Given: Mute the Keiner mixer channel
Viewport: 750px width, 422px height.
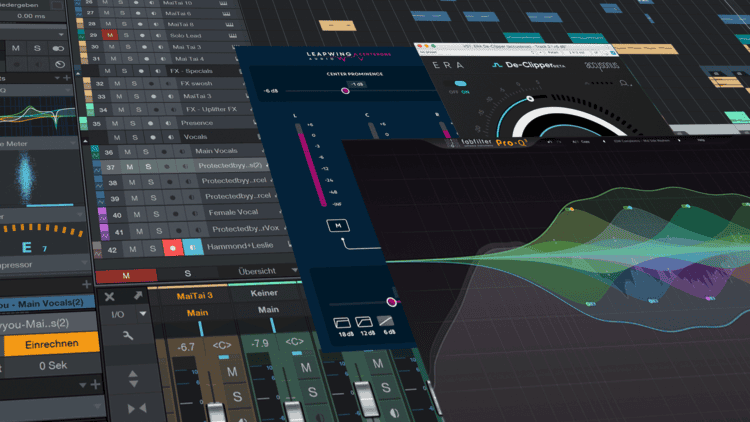Looking at the screenshot, I should click(306, 367).
